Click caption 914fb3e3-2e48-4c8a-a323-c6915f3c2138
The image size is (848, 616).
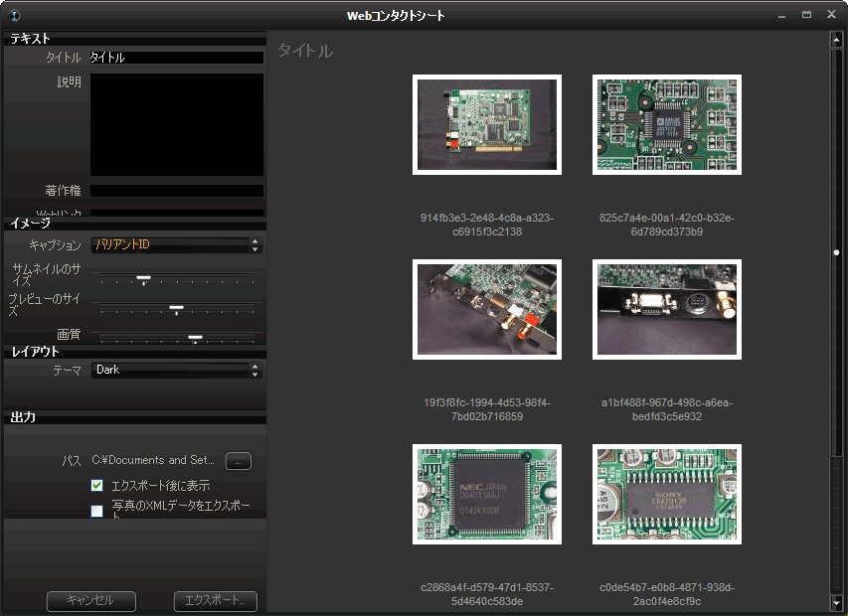click(x=487, y=225)
